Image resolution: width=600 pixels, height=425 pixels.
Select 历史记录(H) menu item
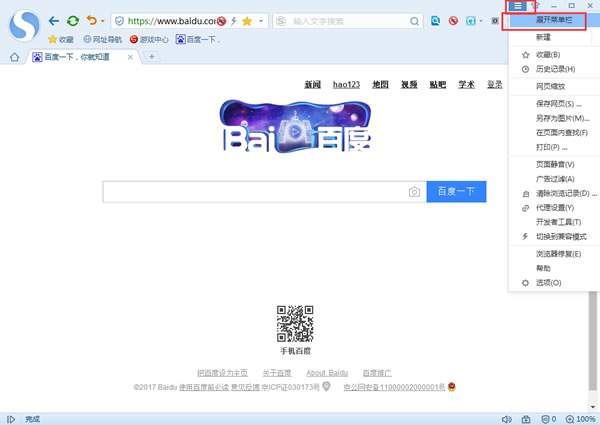click(x=554, y=69)
